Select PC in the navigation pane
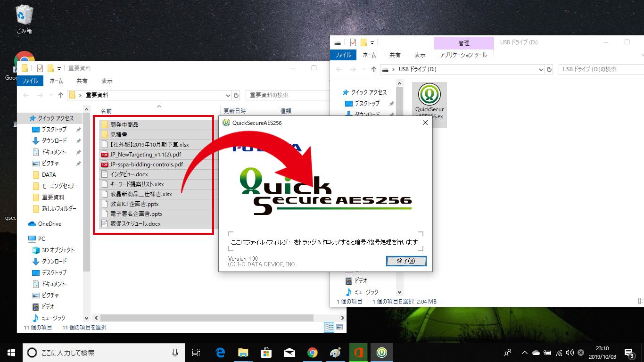Image resolution: width=644 pixels, height=362 pixels. tap(41, 239)
